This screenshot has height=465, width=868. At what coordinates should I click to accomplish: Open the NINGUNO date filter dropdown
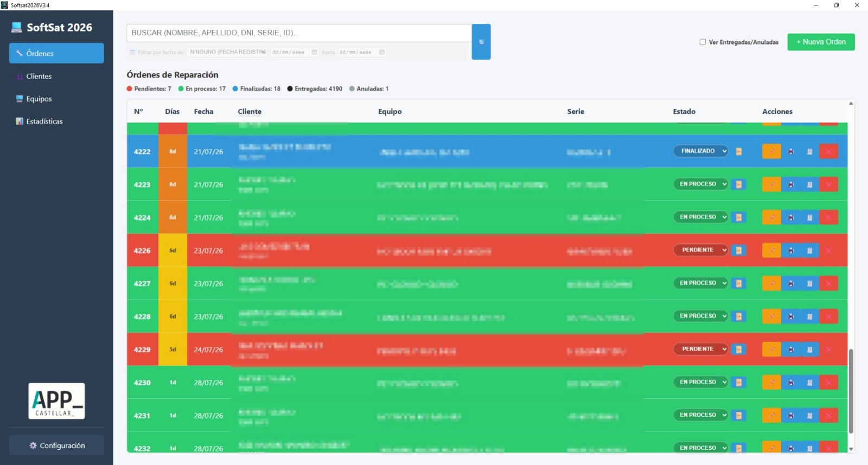coord(227,52)
